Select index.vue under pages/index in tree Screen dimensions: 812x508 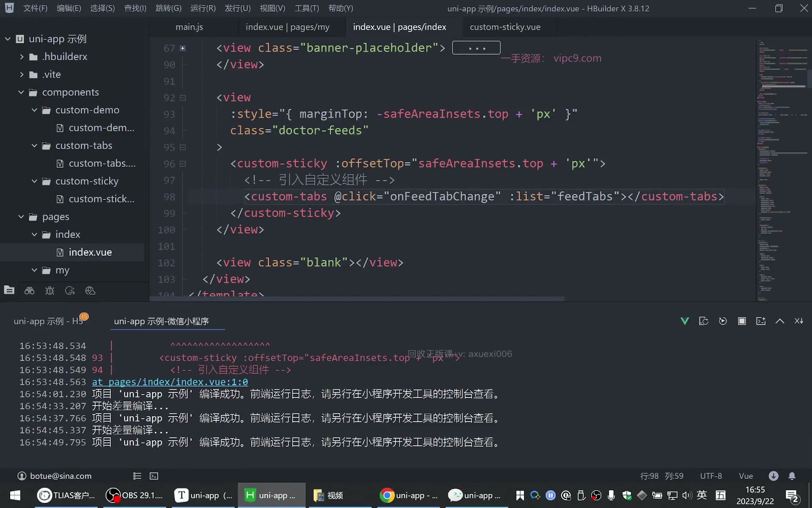point(90,252)
